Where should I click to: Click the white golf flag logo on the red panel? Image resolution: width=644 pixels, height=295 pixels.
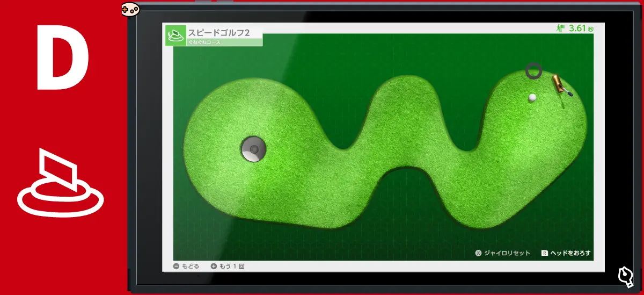61,183
